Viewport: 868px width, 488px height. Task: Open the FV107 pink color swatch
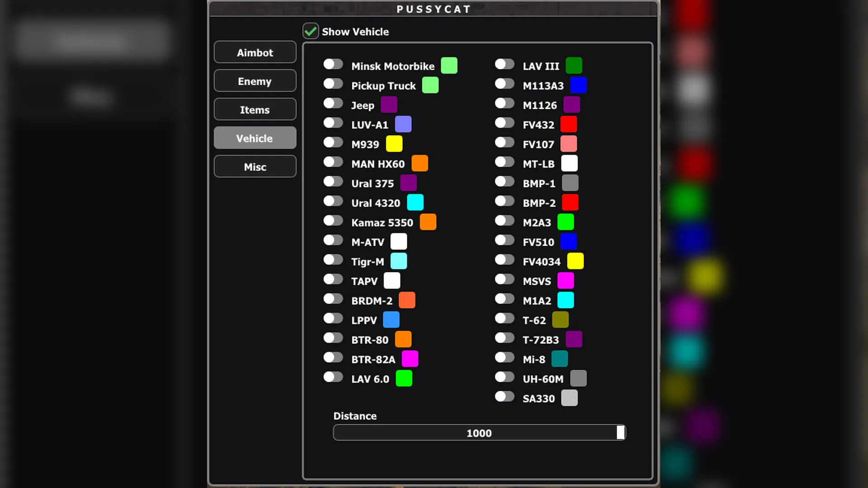coord(569,144)
